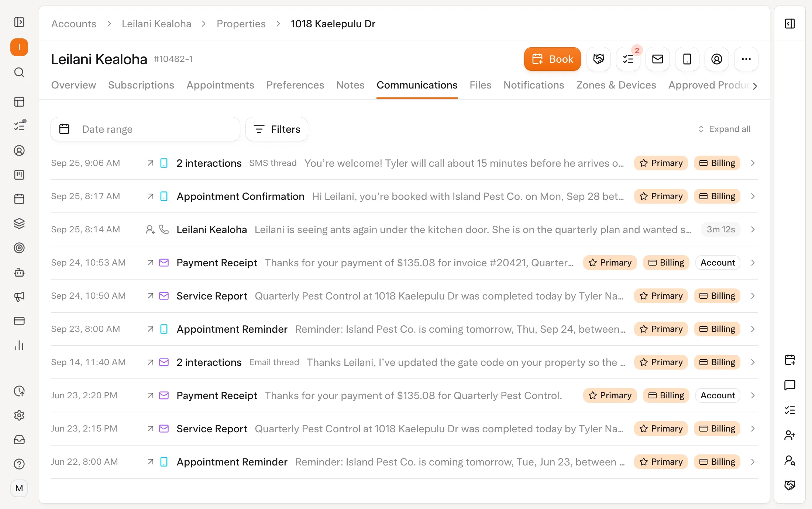Click add user icon in right panel
Screen dimensions: 812x509
pos(790,435)
